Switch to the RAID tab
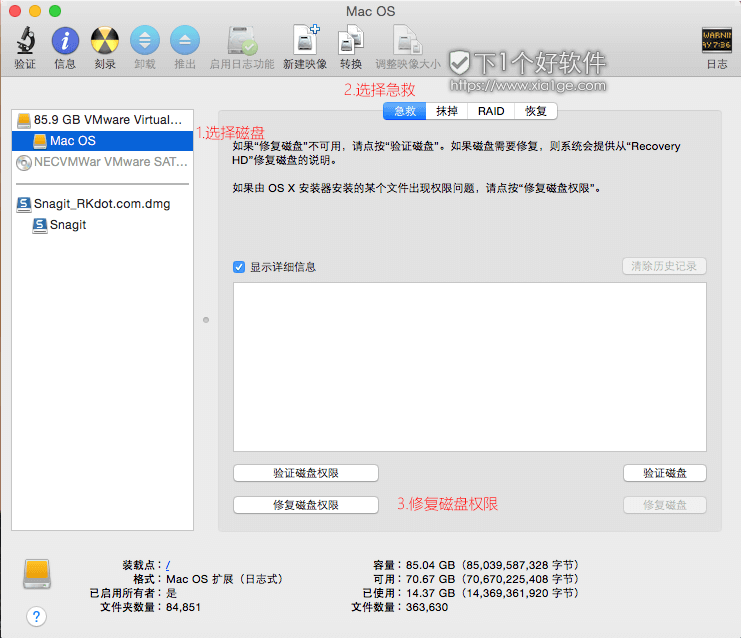 tap(491, 112)
